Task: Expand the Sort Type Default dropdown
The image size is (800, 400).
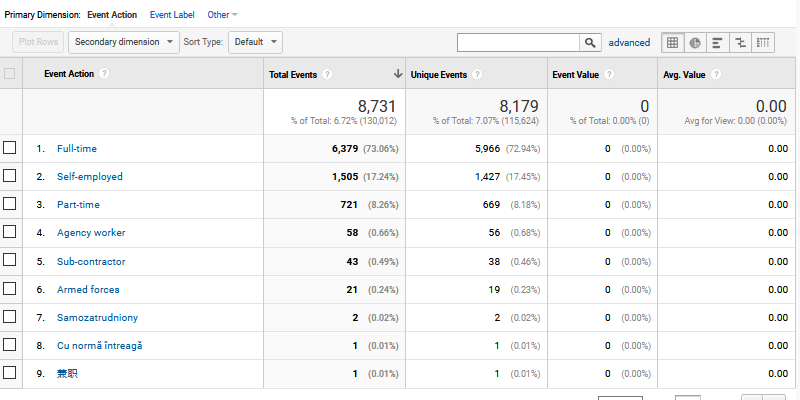Action: click(x=255, y=42)
